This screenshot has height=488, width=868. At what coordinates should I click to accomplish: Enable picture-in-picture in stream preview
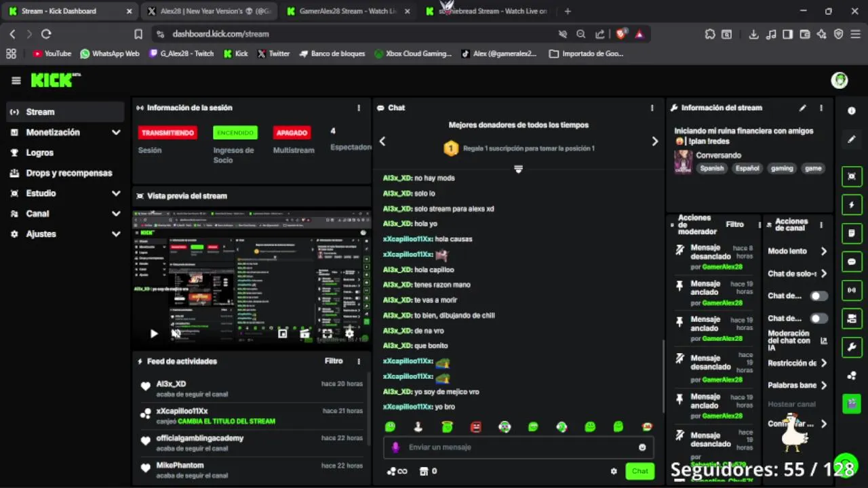click(x=283, y=333)
